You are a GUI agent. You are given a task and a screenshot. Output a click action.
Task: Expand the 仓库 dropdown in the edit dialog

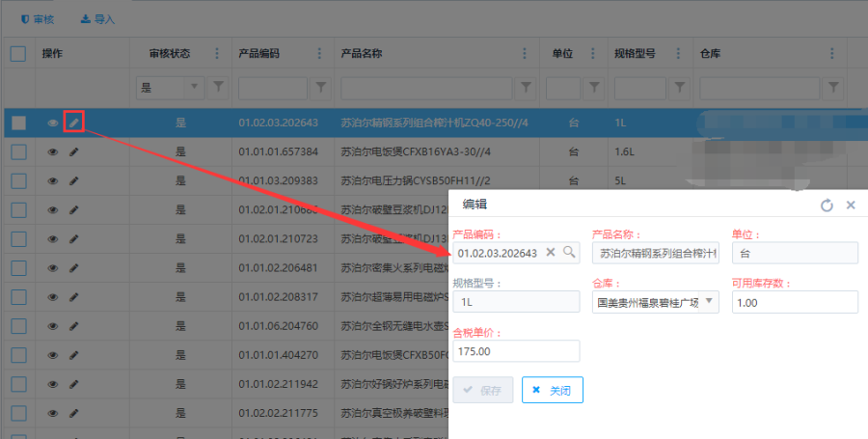pos(712,302)
